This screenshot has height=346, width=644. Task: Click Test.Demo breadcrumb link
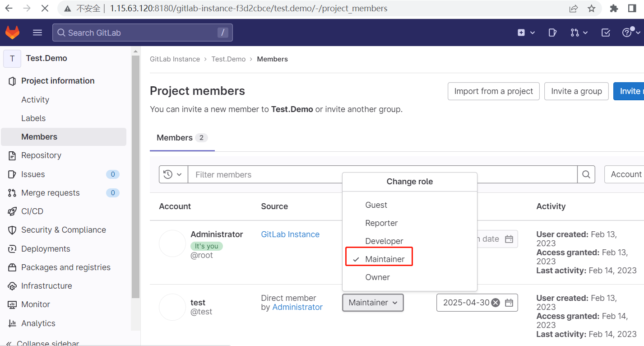(x=228, y=59)
